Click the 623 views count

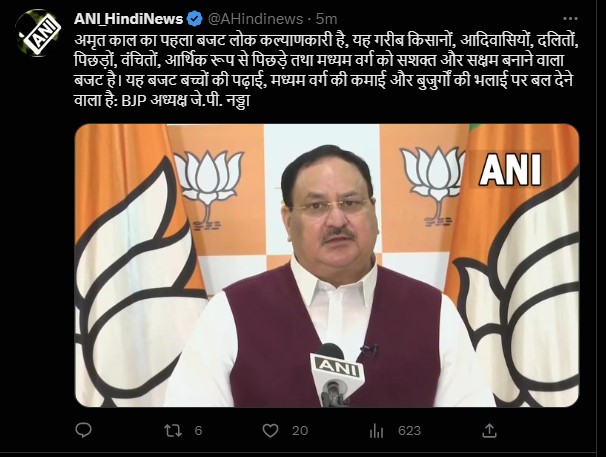[409, 430]
